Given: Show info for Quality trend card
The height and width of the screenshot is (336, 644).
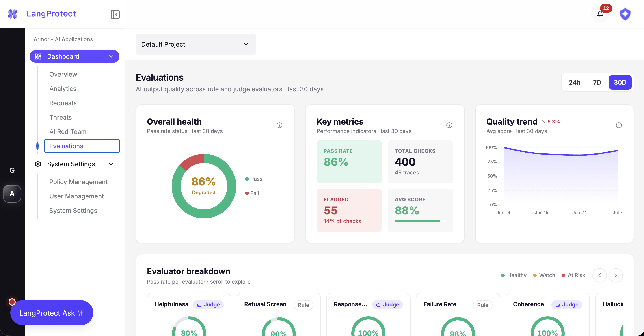Looking at the screenshot, I should tap(619, 125).
